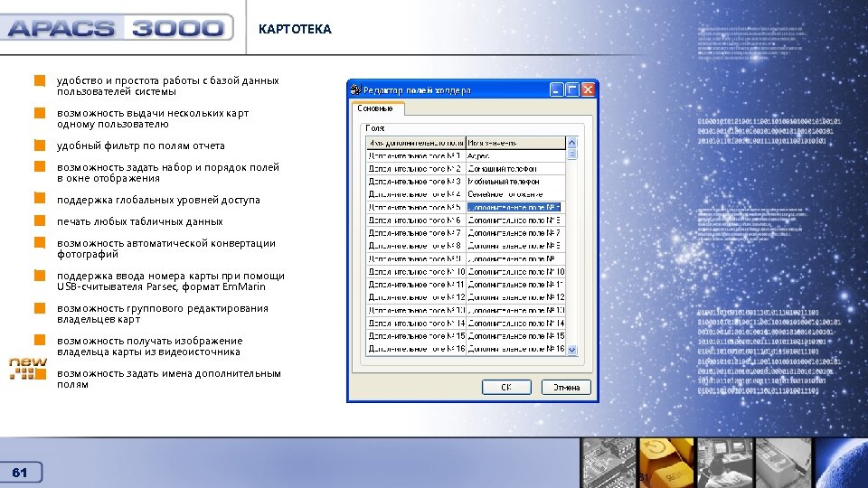Select the Домашний телефон value cell
868x488 pixels.
coord(515,169)
